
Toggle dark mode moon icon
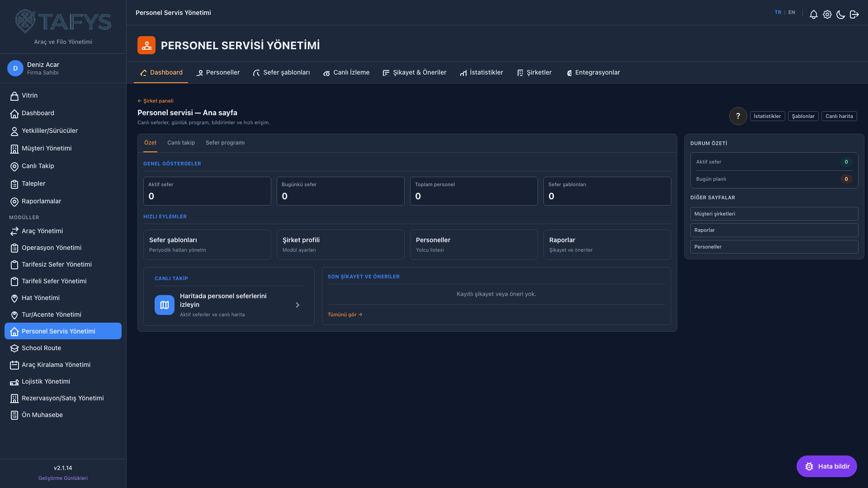click(x=840, y=14)
